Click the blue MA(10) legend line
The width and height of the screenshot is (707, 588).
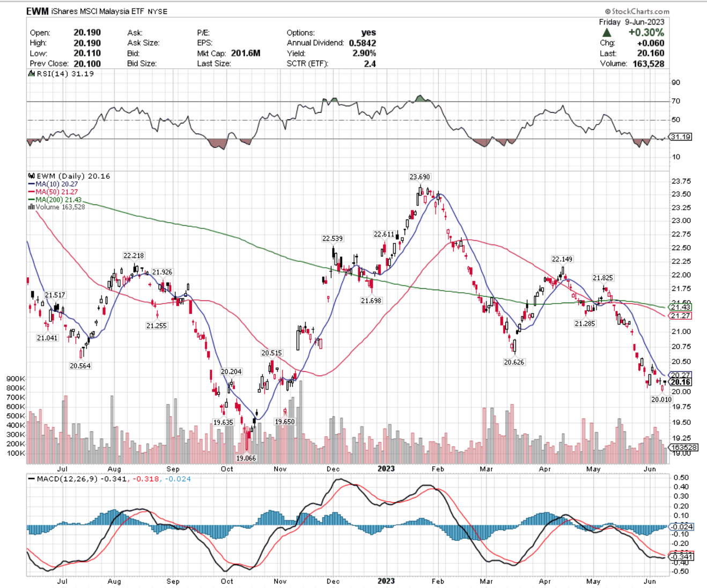point(31,184)
